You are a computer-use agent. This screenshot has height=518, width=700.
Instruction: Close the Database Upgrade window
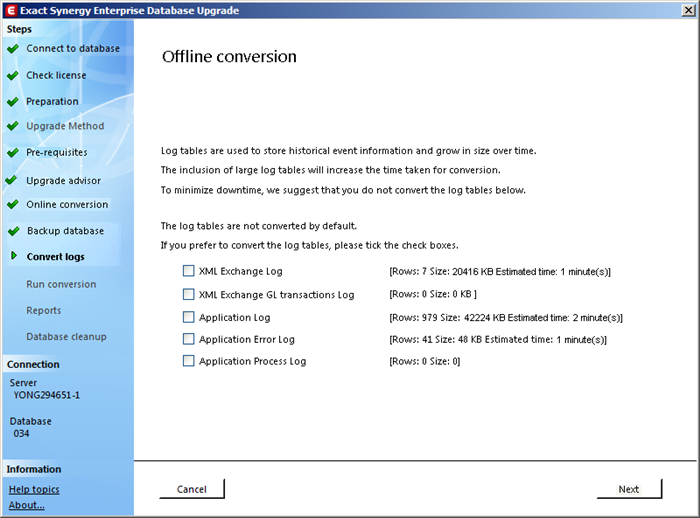coord(688,10)
